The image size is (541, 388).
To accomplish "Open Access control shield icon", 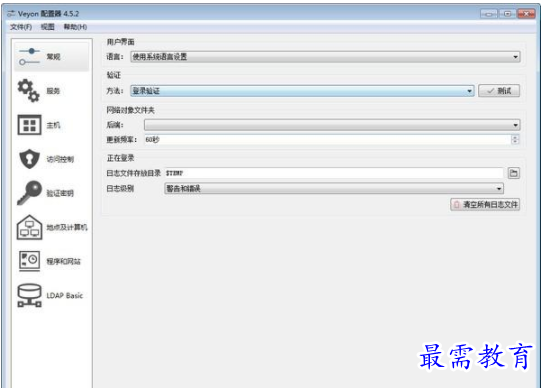I will tap(29, 159).
